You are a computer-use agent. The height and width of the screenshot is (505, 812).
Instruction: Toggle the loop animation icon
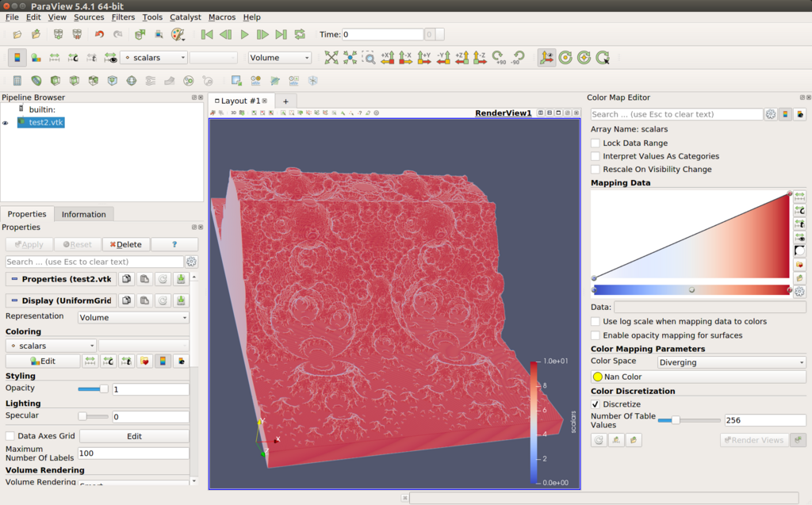[300, 35]
